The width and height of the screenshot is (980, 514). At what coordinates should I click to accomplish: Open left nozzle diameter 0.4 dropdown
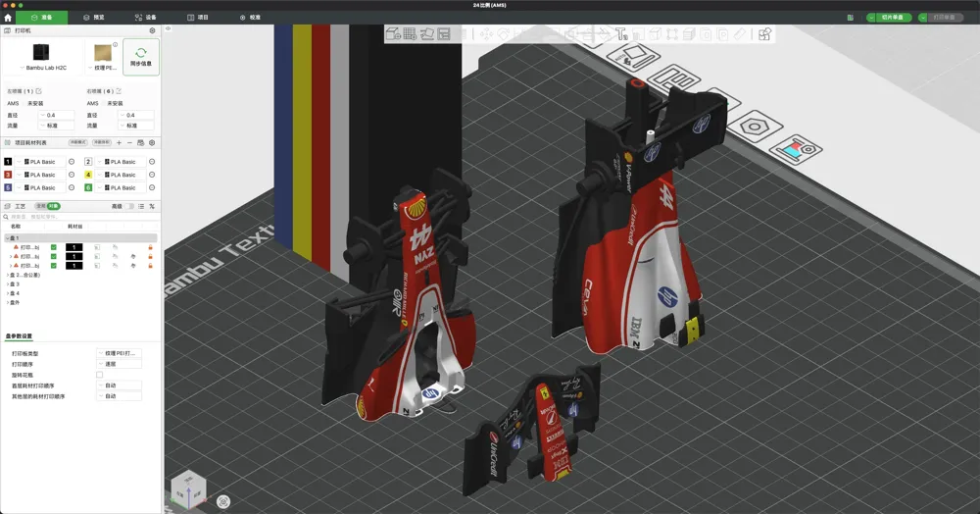[56, 115]
